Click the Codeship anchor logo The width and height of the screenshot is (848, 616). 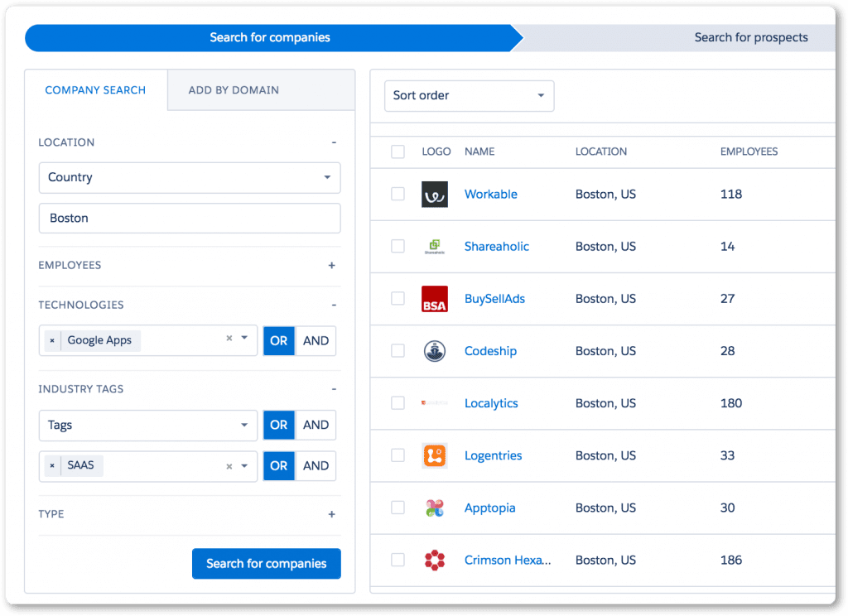(434, 350)
